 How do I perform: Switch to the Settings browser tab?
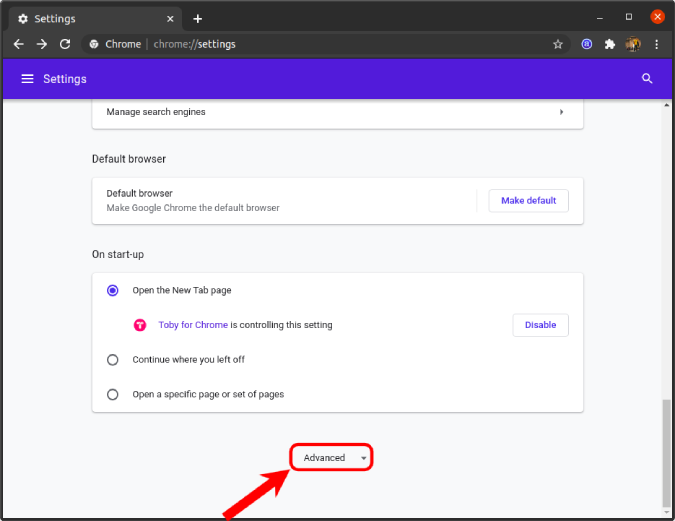(96, 19)
